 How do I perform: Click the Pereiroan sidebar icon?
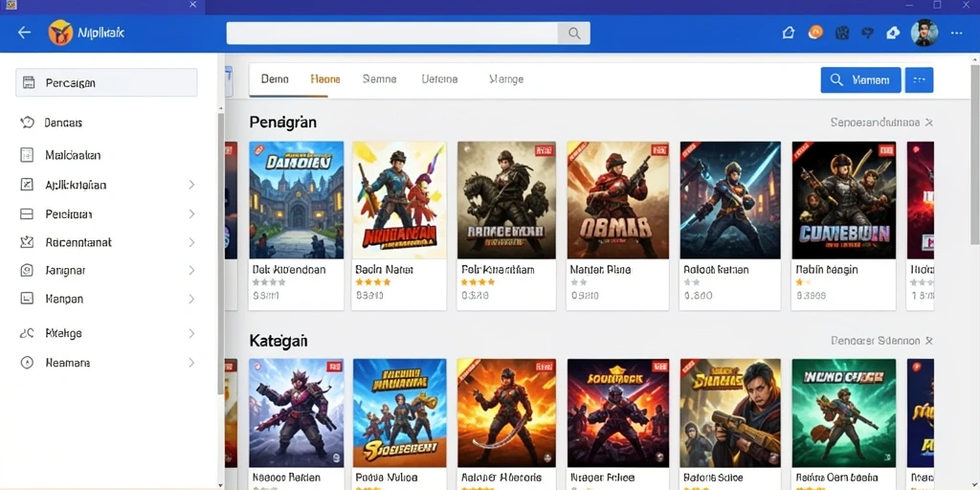tap(27, 214)
